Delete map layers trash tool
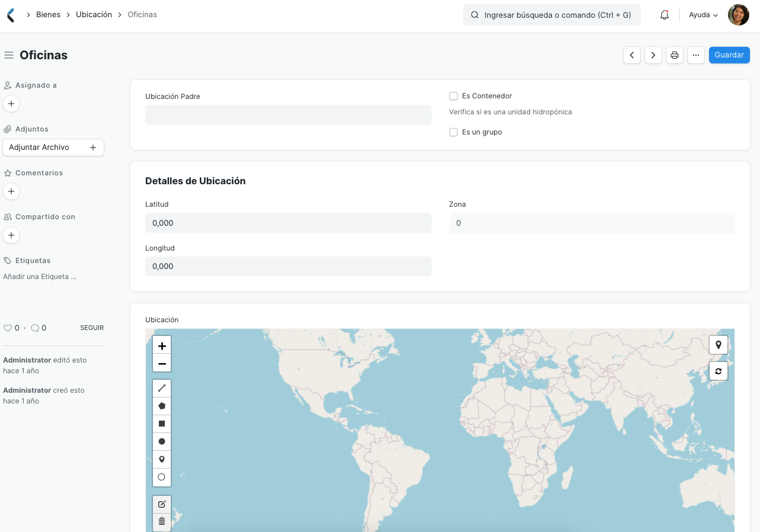Image resolution: width=760 pixels, height=532 pixels. pyautogui.click(x=162, y=522)
